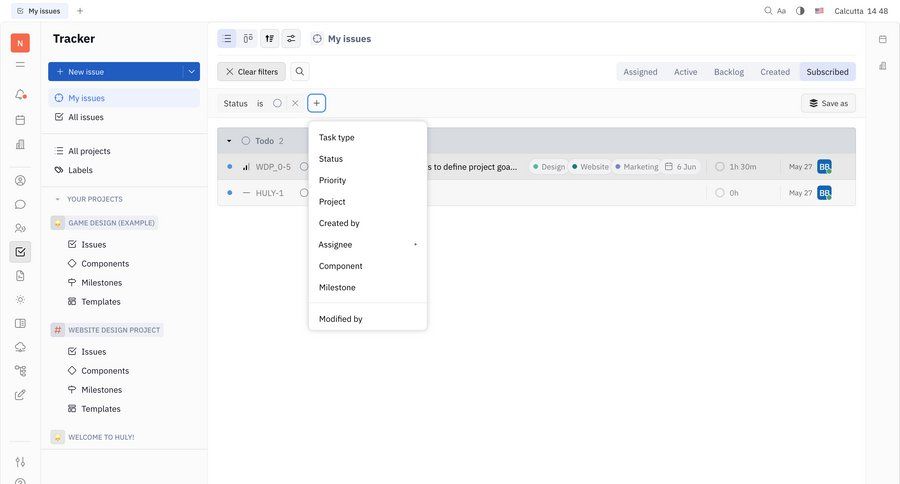Click the Save as button

[828, 103]
